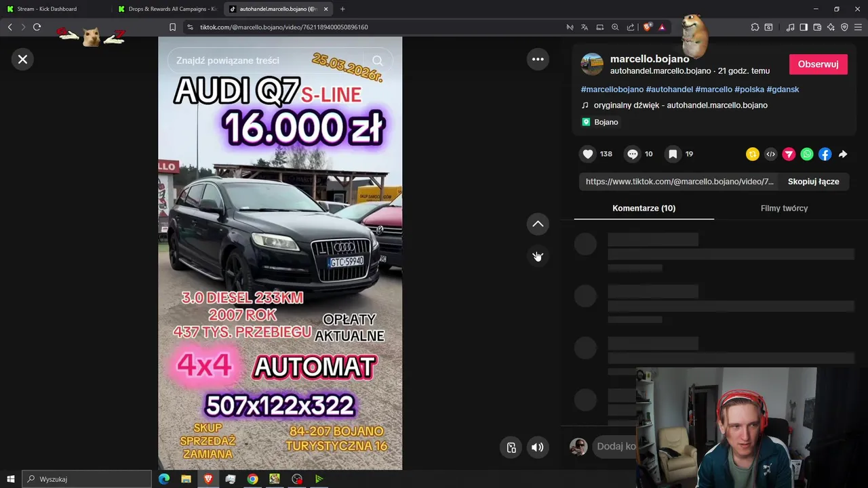Go to the previous video with the up chevron
This screenshot has width=868, height=488.
click(538, 224)
